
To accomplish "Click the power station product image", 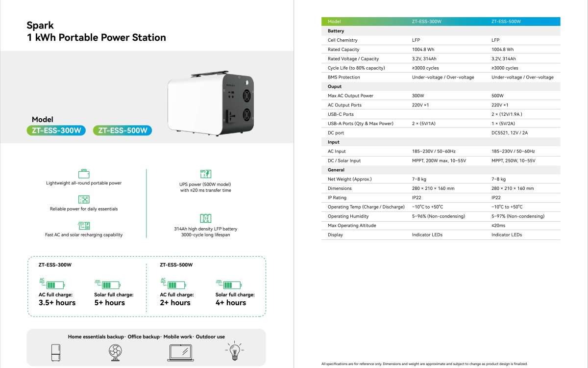I will 211,103.
